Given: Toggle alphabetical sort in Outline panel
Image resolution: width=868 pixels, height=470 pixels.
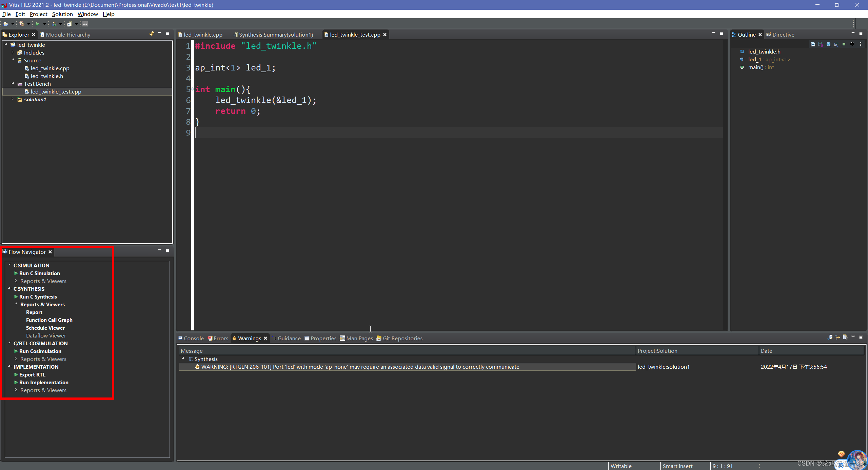Looking at the screenshot, I should 821,44.
